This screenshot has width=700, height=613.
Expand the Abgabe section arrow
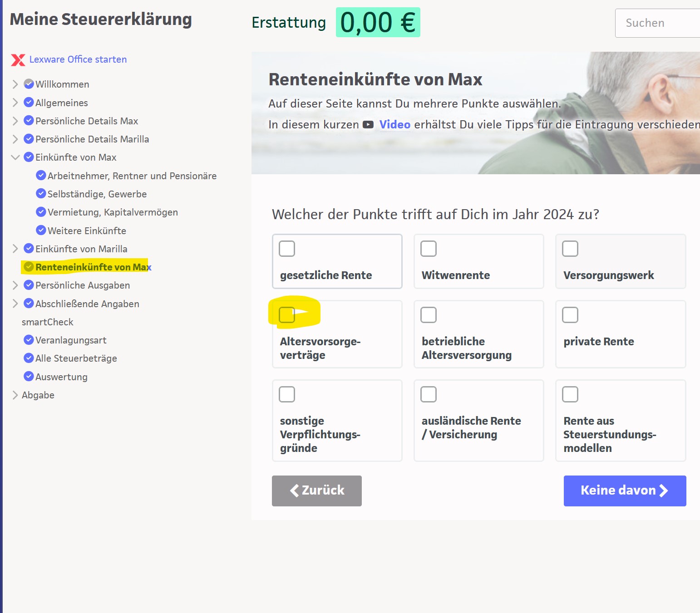tap(15, 395)
